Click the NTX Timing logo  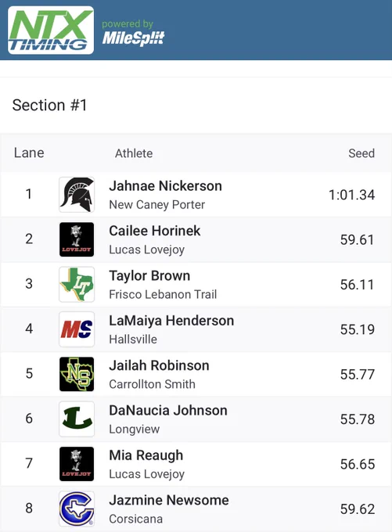pyautogui.click(x=51, y=31)
